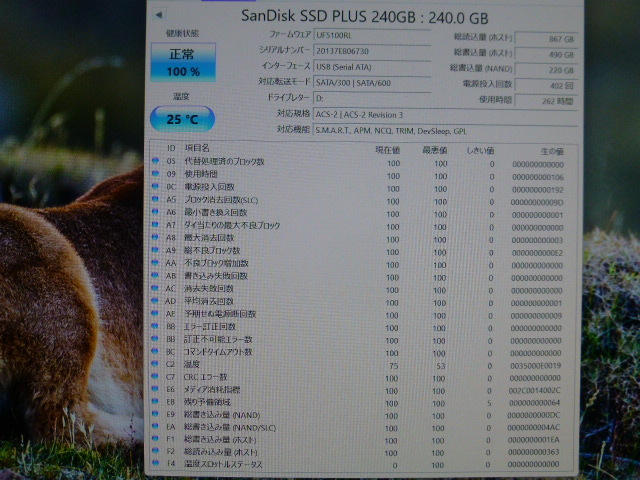Click status icon of row AE

click(x=155, y=313)
